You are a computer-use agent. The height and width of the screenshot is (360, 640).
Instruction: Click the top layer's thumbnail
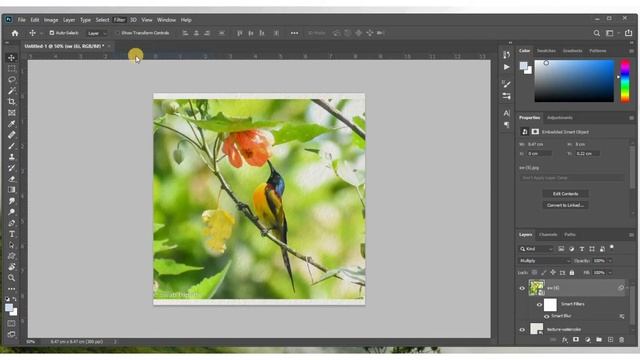(536, 288)
